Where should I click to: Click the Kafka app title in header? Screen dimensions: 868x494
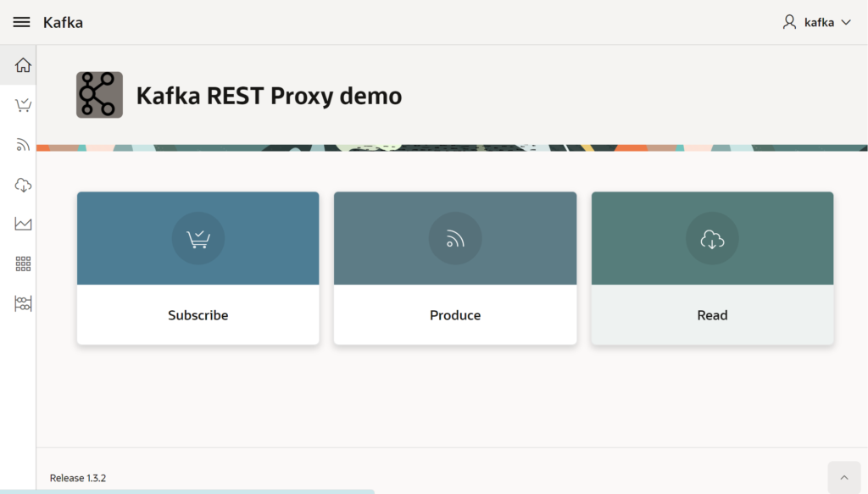63,23
